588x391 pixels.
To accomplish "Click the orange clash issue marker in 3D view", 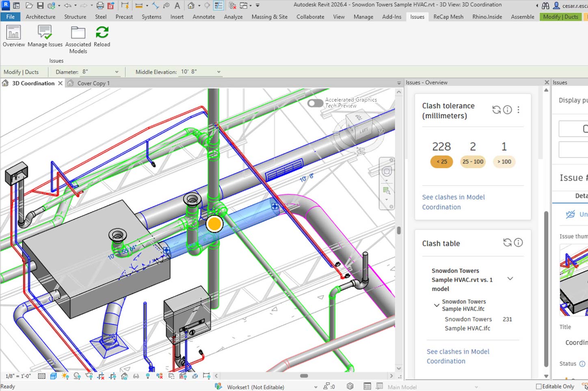I will click(214, 223).
